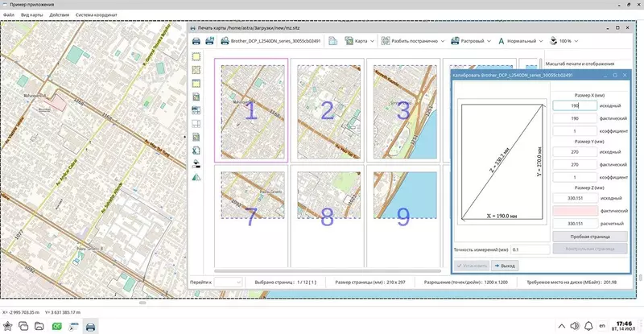The width and height of the screenshot is (644, 334).
Task: Open the Действия menu
Action: pyautogui.click(x=59, y=14)
